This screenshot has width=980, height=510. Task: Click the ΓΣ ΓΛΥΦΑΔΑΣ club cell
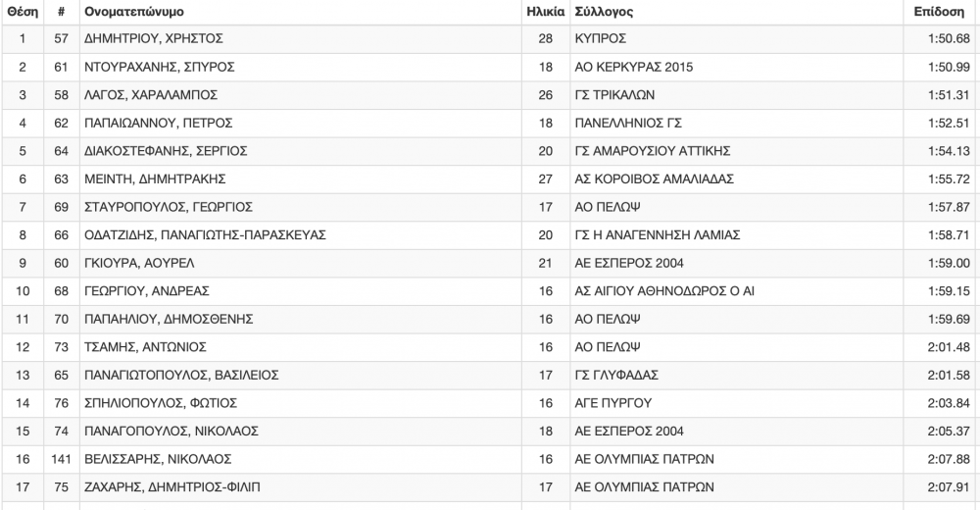click(615, 375)
